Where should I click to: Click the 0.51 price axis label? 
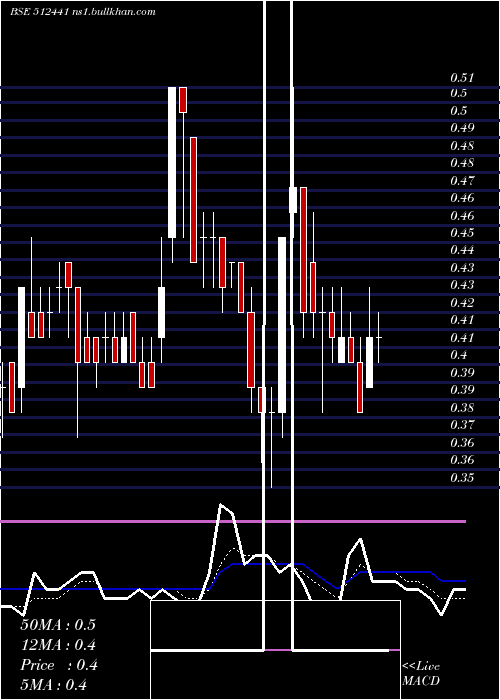pos(462,78)
